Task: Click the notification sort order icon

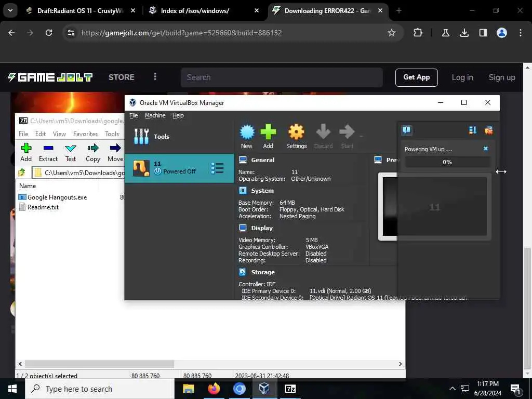Action: [x=472, y=130]
